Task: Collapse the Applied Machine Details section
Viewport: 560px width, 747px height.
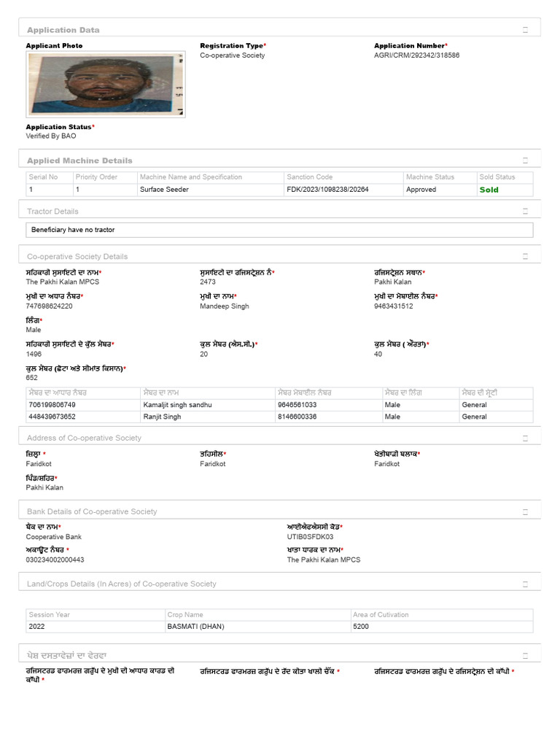Action: (x=525, y=160)
